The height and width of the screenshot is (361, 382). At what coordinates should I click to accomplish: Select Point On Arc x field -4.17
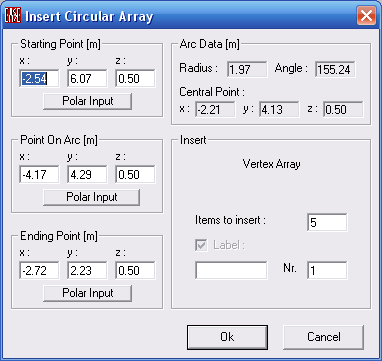pyautogui.click(x=39, y=174)
